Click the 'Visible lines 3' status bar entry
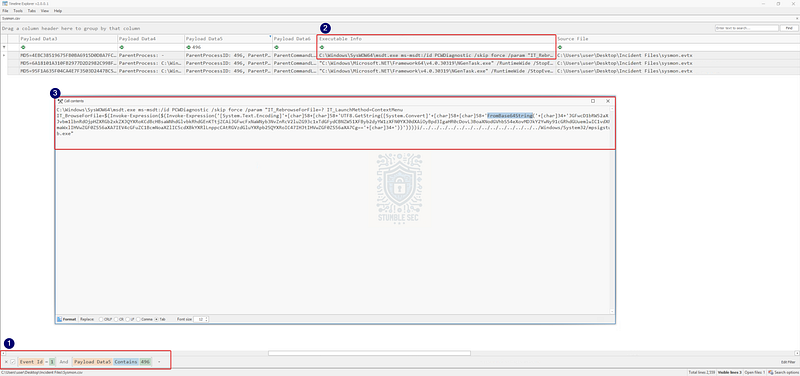800x376 pixels. (x=729, y=373)
